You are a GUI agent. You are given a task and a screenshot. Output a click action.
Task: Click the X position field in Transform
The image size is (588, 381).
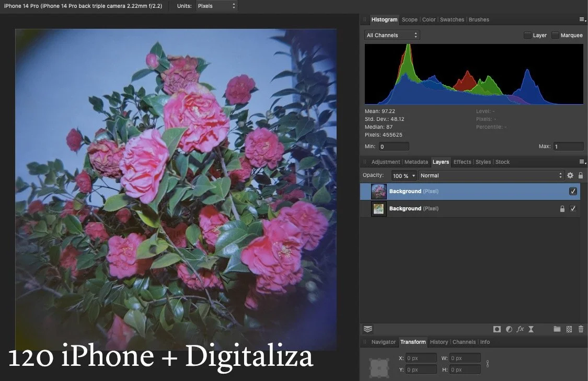pyautogui.click(x=421, y=358)
